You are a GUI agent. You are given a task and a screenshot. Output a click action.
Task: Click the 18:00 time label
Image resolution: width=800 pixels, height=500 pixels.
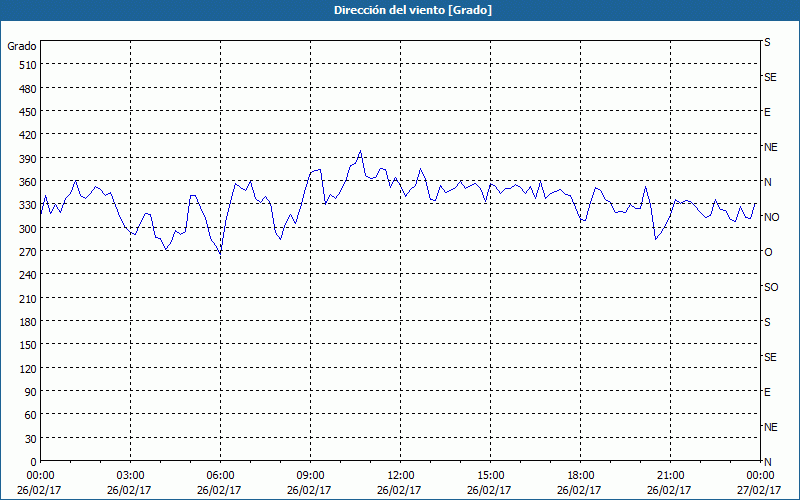click(581, 476)
